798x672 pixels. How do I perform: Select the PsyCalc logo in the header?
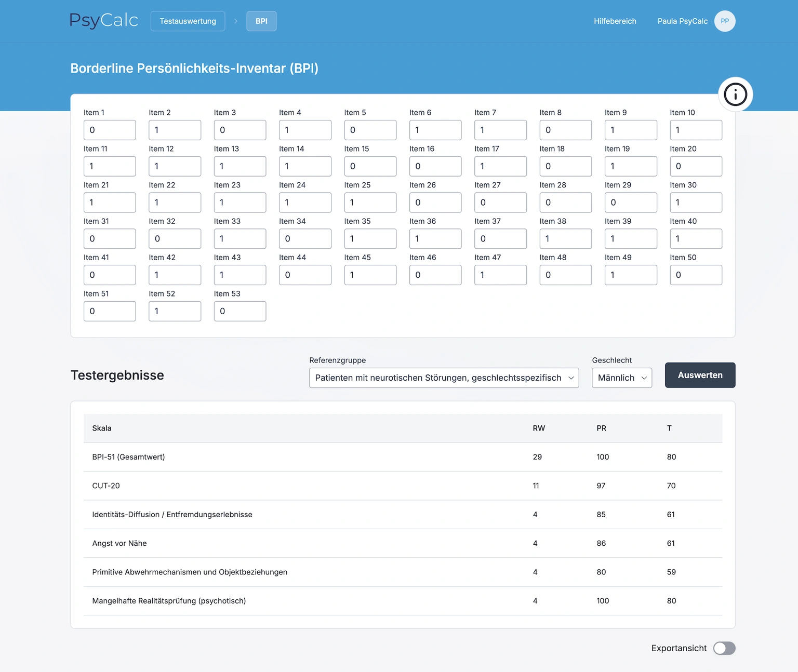click(x=103, y=20)
